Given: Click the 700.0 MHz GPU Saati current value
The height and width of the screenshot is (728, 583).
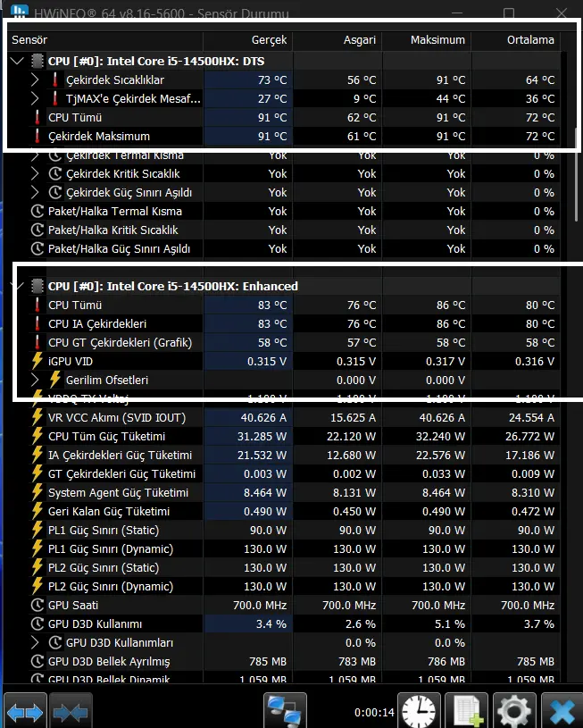Looking at the screenshot, I should 260,605.
